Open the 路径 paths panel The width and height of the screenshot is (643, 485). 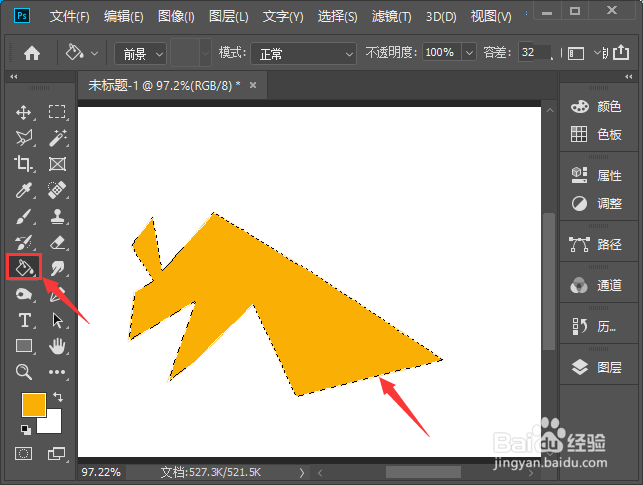click(596, 244)
